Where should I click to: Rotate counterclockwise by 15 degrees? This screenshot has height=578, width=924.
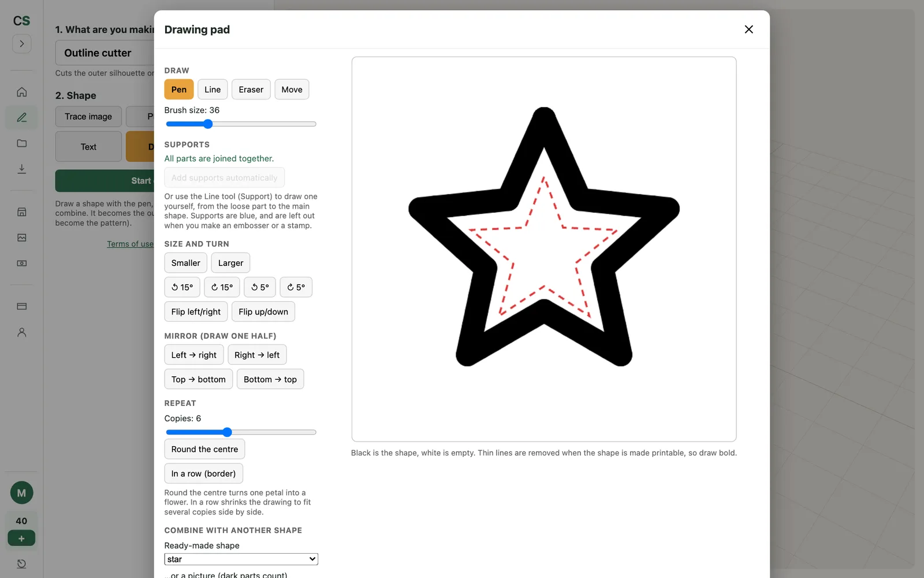182,287
